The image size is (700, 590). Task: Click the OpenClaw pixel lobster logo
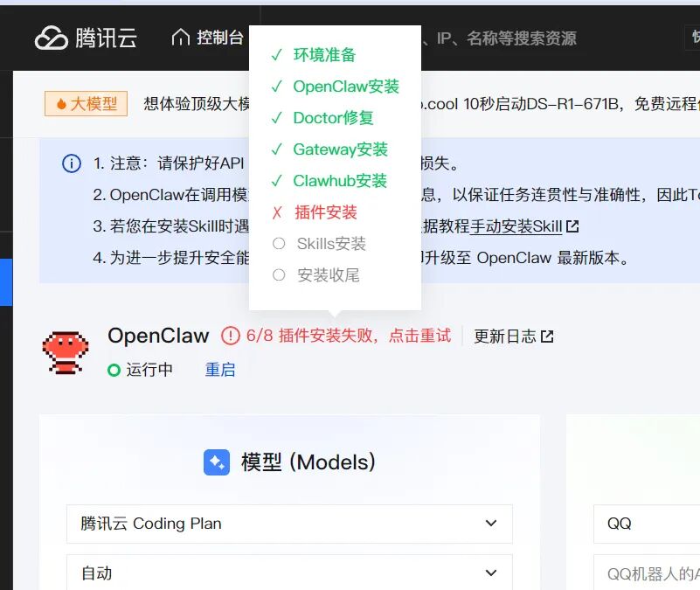[66, 352]
